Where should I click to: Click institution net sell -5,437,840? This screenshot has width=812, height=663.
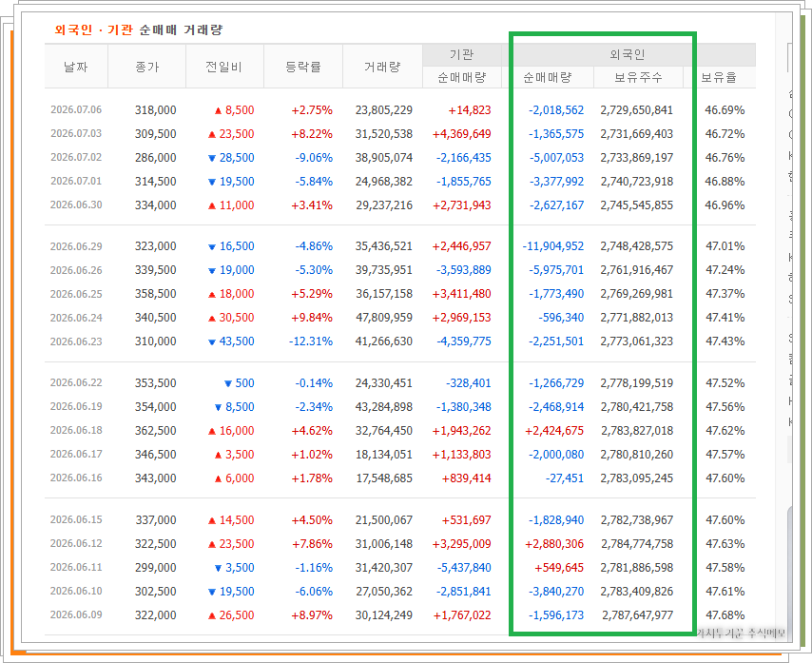[463, 567]
